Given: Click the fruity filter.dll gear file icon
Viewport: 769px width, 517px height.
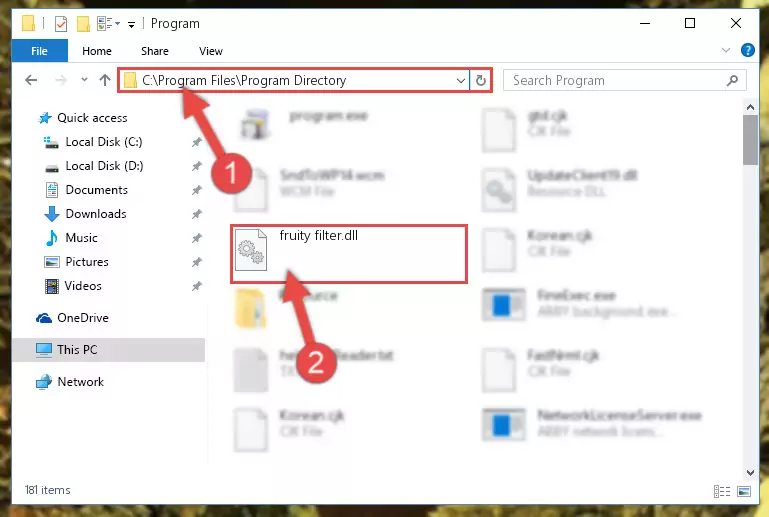Looking at the screenshot, I should (251, 250).
